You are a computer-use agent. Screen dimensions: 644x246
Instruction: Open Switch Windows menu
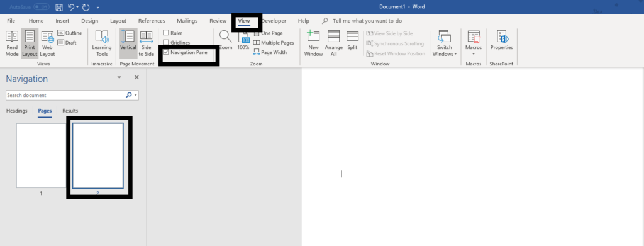point(445,43)
